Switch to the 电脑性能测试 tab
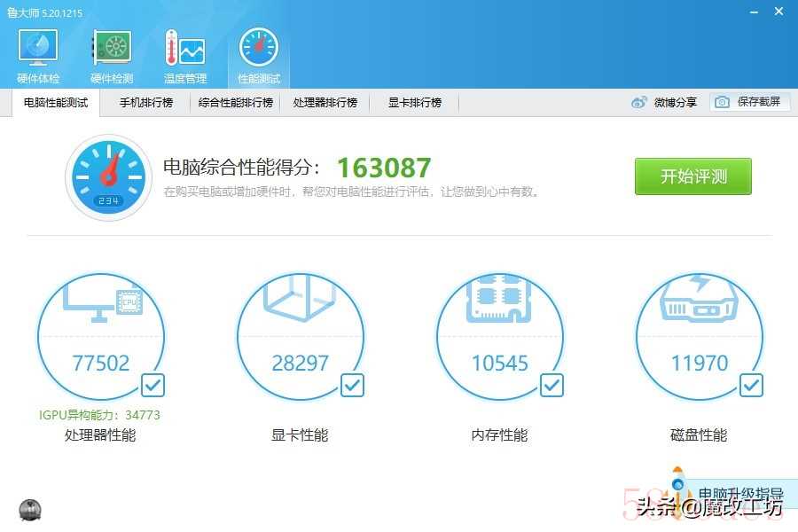798x532 pixels. [x=56, y=102]
